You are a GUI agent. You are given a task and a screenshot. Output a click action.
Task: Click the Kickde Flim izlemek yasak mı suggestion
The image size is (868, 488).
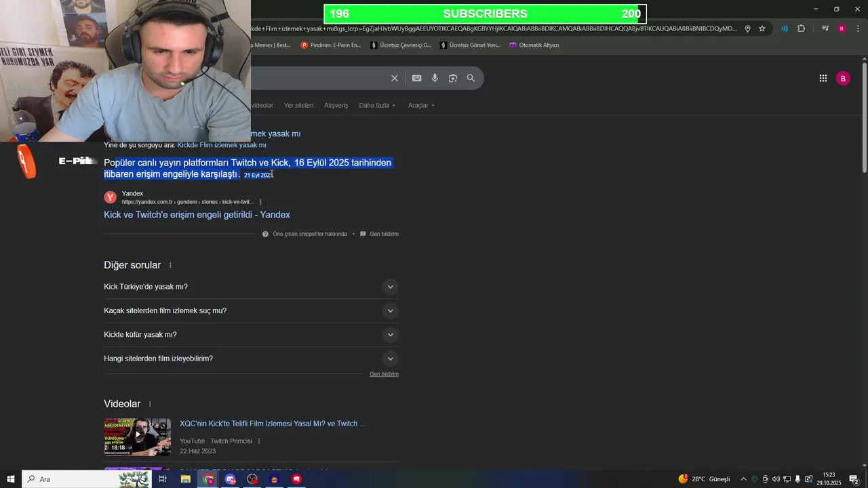[222, 145]
